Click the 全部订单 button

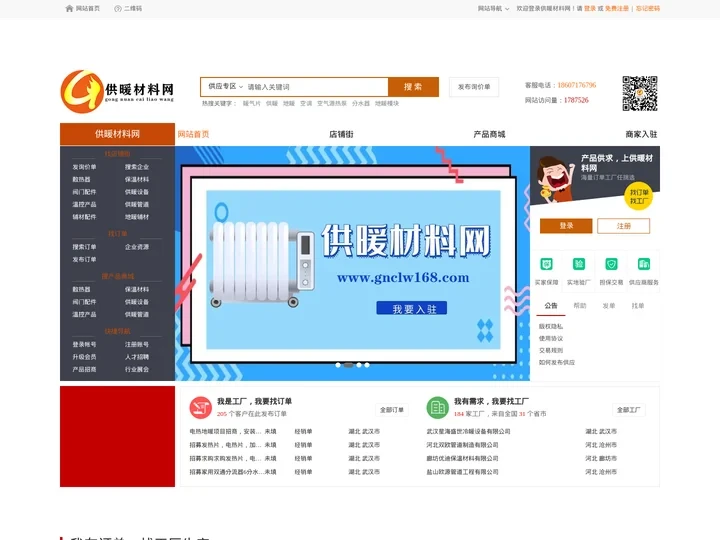392,410
